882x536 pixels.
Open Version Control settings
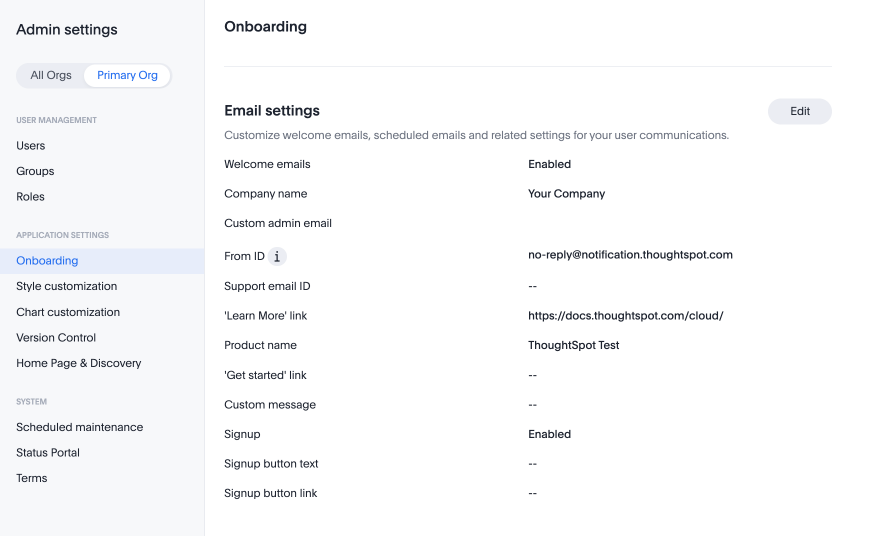pyautogui.click(x=56, y=338)
